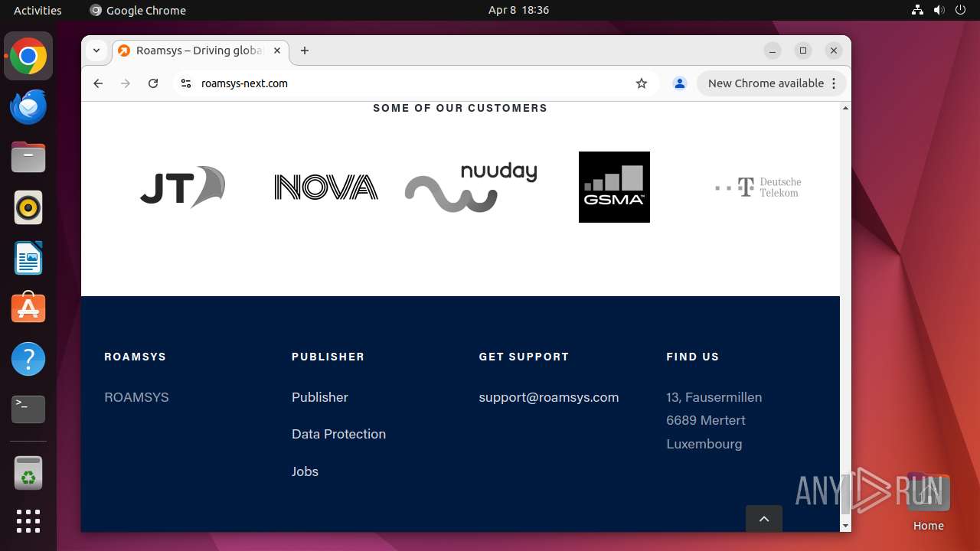The width and height of the screenshot is (980, 551).
Task: Reload the current page
Action: pos(153,83)
